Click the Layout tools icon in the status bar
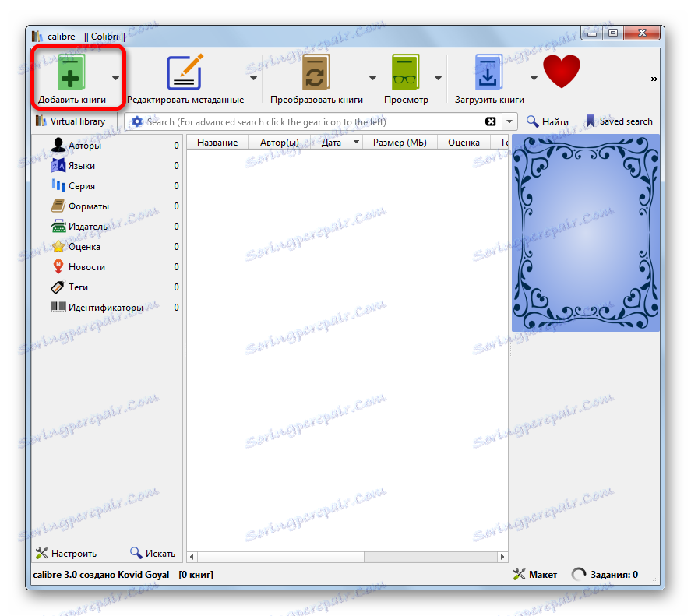Viewport: 691px width, 616px height. click(519, 574)
